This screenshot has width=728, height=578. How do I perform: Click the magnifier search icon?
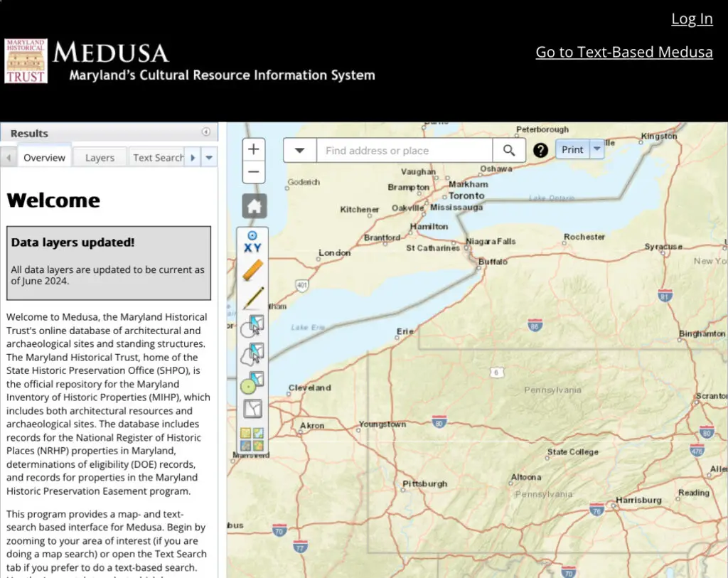pos(509,151)
